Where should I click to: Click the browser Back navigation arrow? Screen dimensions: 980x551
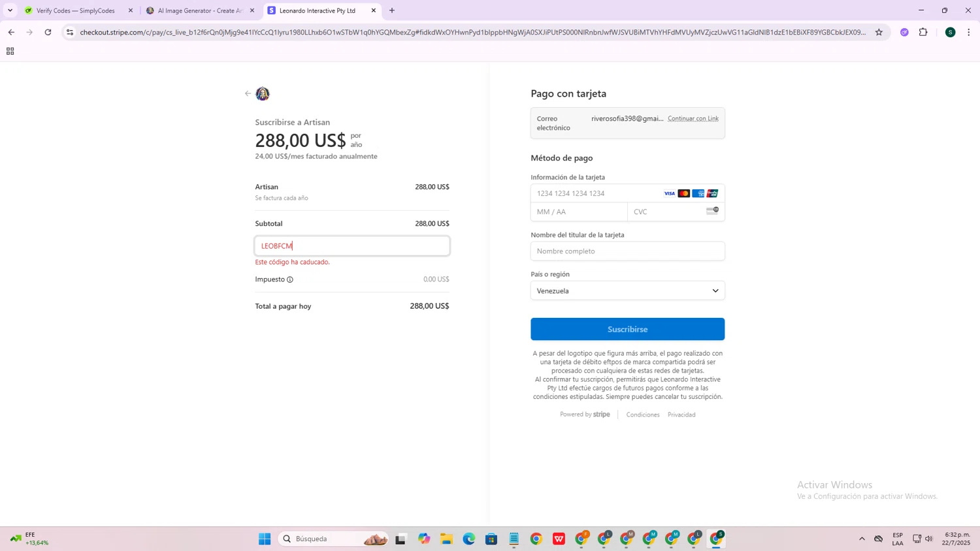coord(11,32)
